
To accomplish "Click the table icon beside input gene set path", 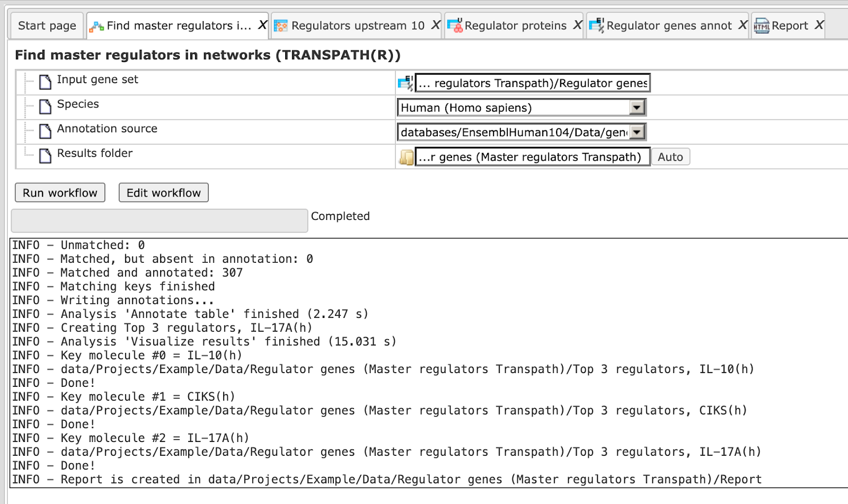I will [405, 83].
